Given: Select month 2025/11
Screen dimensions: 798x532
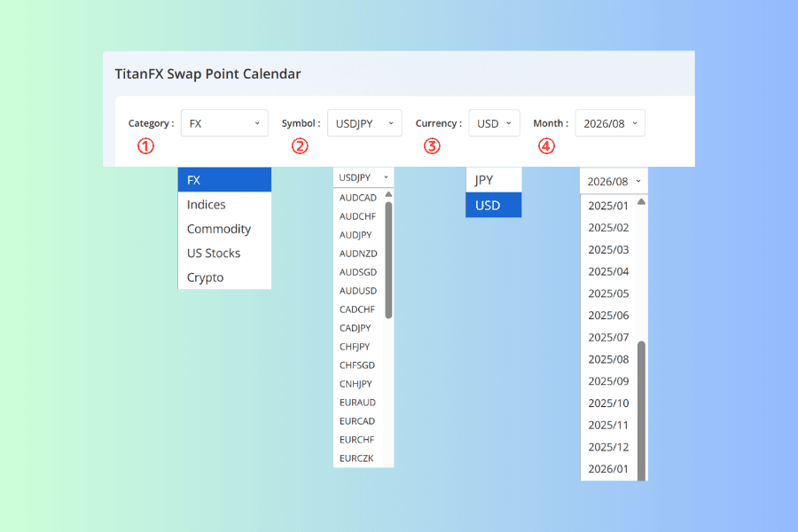Looking at the screenshot, I should point(608,425).
